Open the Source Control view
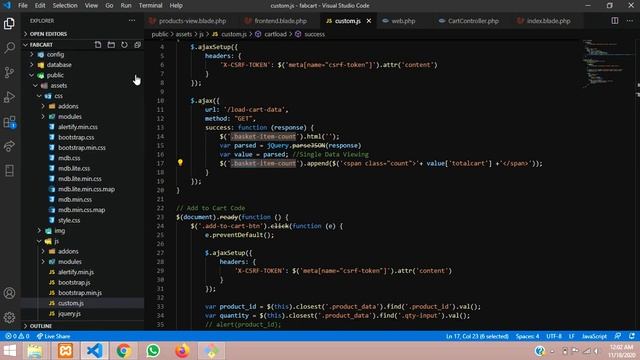 [9, 72]
